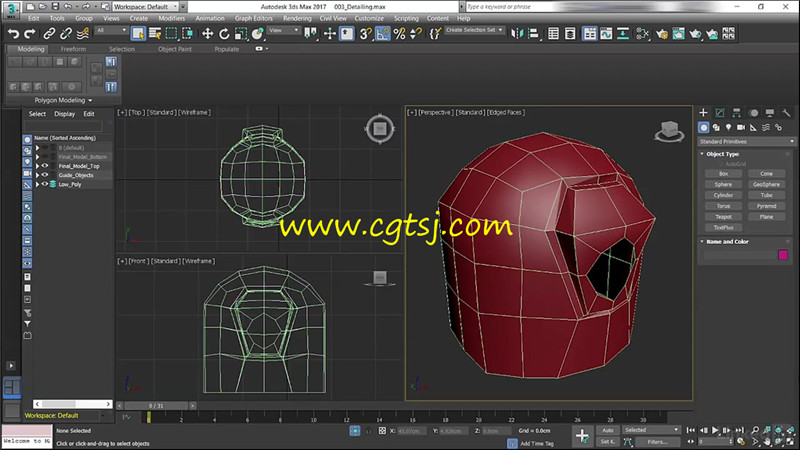Toggle Auto Key mode

[x=608, y=430]
